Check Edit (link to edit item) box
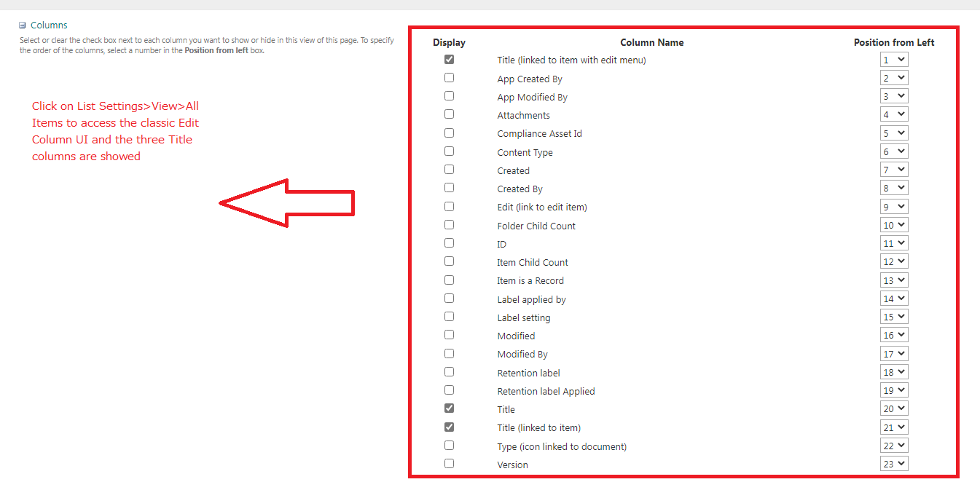The height and width of the screenshot is (482, 980). click(x=449, y=206)
